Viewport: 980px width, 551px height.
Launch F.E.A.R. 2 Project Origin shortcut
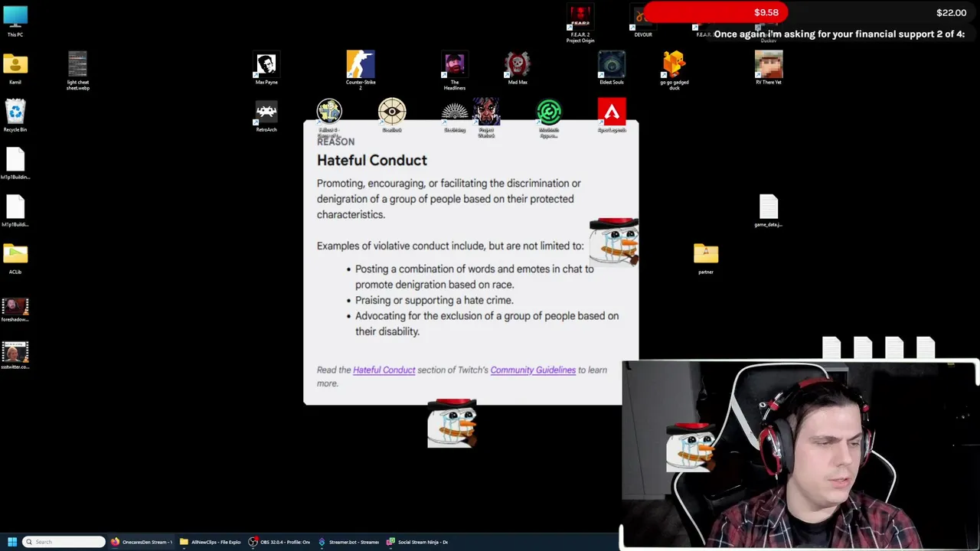[x=580, y=24]
